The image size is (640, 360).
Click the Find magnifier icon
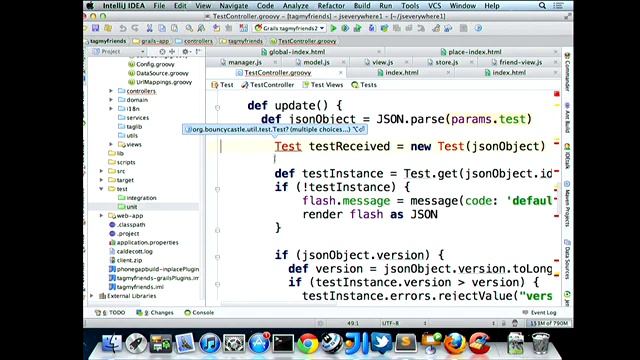click(189, 28)
